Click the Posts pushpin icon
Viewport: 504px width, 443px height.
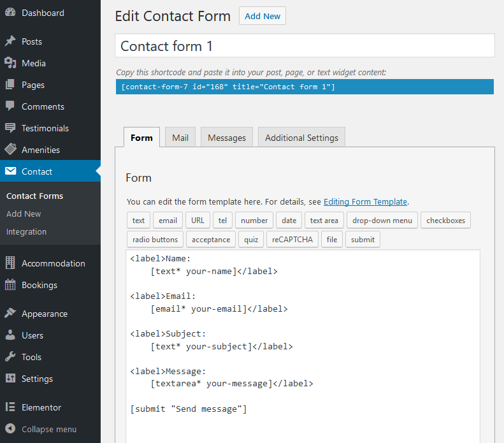[x=10, y=41]
